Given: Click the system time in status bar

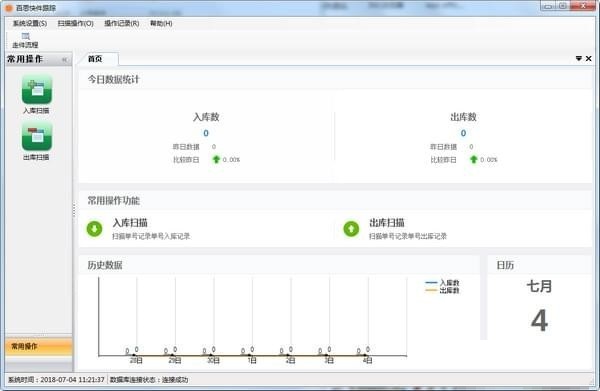Looking at the screenshot, I should coord(56,380).
